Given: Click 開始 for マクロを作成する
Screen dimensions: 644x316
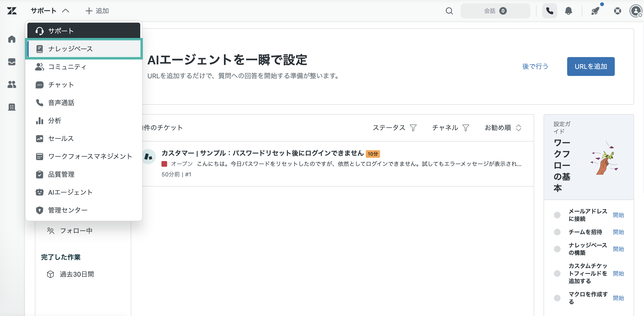Looking at the screenshot, I should 618,298.
